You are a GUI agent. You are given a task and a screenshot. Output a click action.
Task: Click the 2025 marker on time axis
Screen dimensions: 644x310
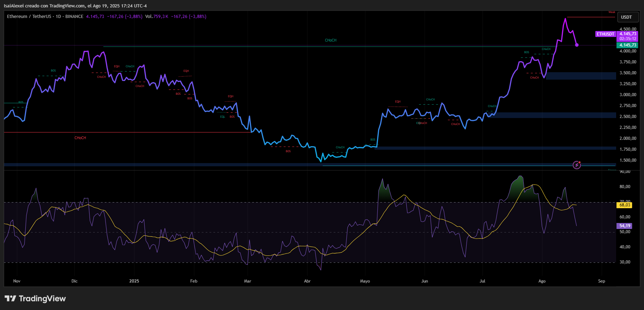134,281
